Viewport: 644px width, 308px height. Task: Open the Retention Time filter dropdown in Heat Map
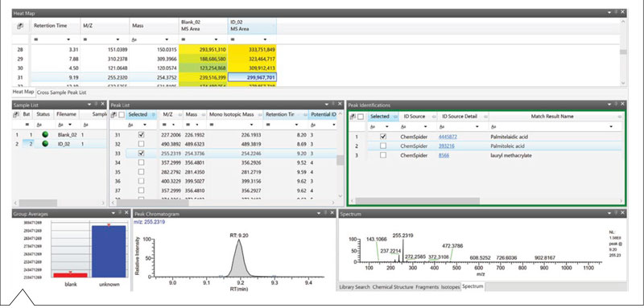click(68, 39)
